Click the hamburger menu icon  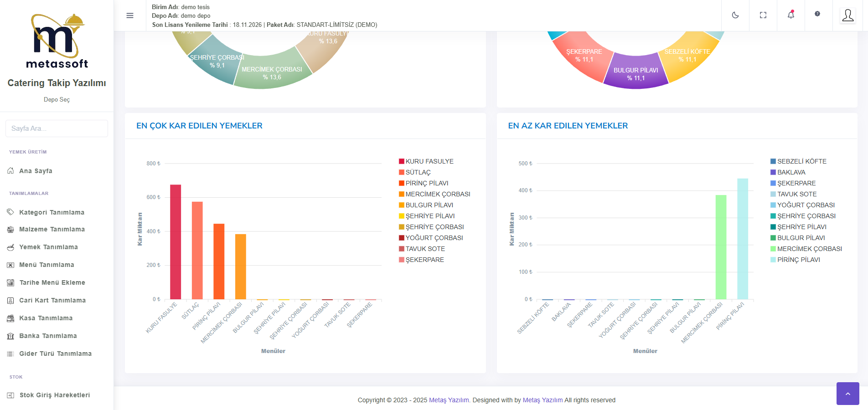130,15
